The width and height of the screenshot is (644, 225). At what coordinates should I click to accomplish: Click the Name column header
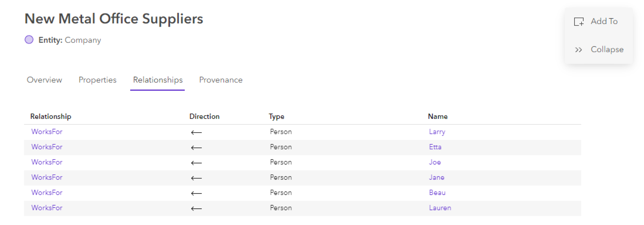[438, 117]
